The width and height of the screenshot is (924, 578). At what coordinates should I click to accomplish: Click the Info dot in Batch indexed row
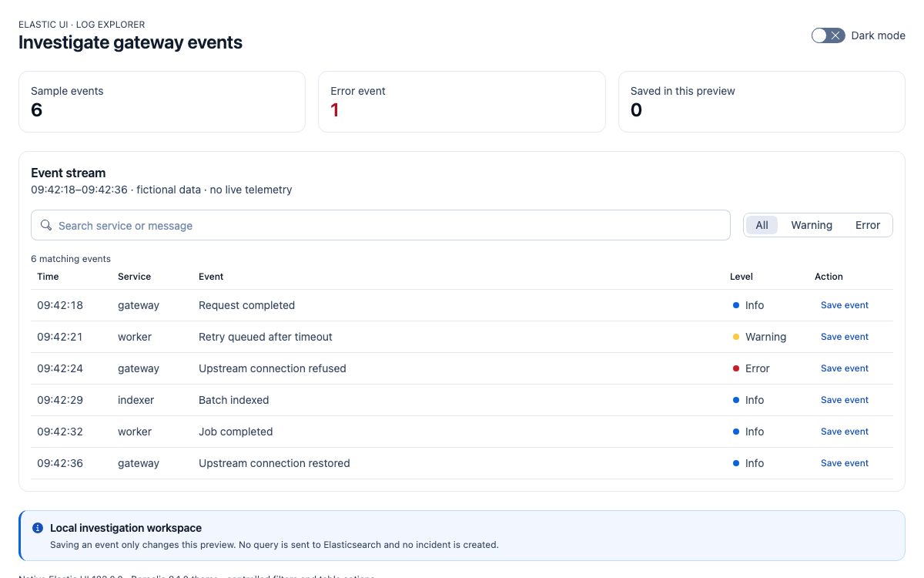(736, 400)
